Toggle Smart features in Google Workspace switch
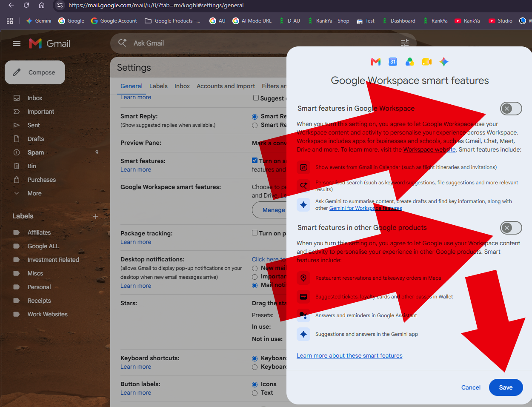This screenshot has height=407, width=532. (x=511, y=109)
